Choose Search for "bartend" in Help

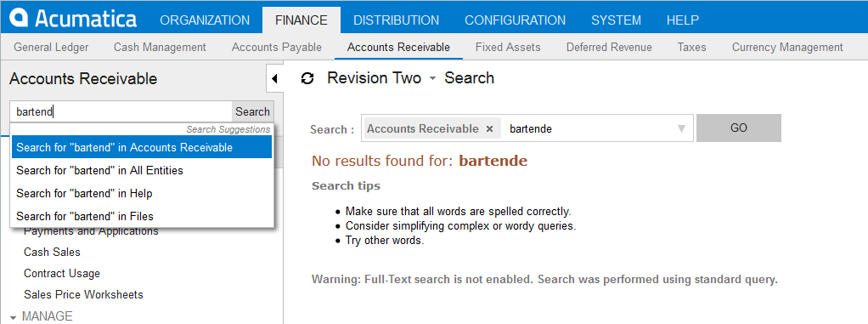pyautogui.click(x=142, y=194)
